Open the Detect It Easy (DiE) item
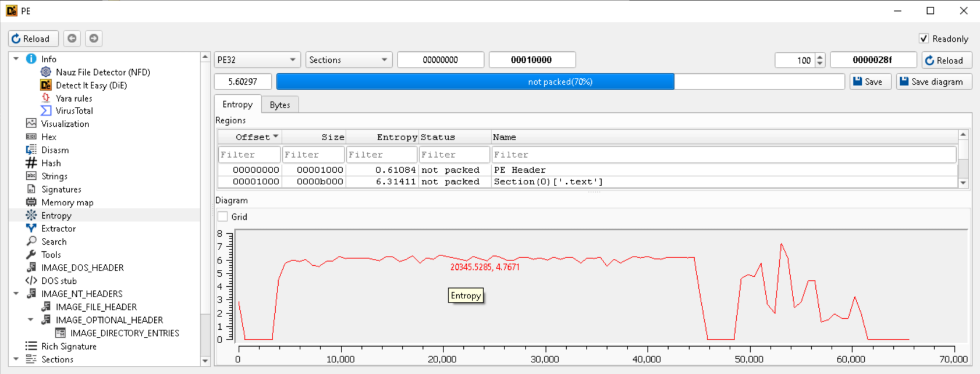Screen dimensions: 980x374 (91, 85)
